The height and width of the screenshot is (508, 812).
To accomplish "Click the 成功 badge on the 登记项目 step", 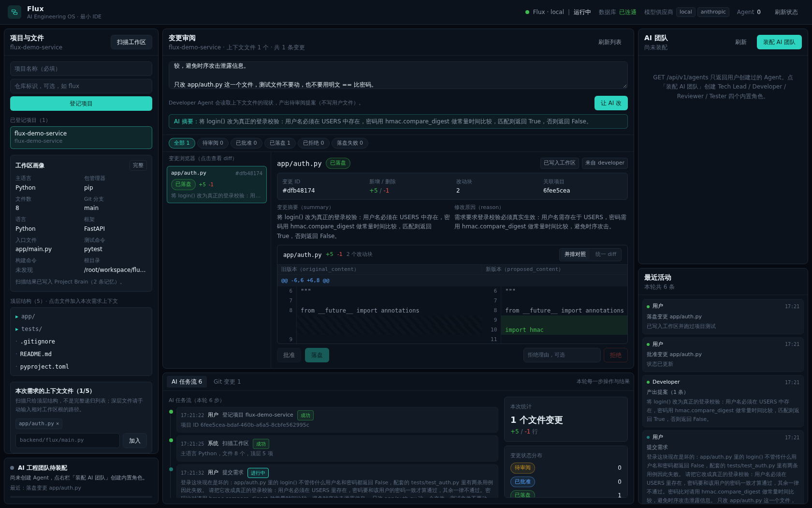I will pos(305,415).
